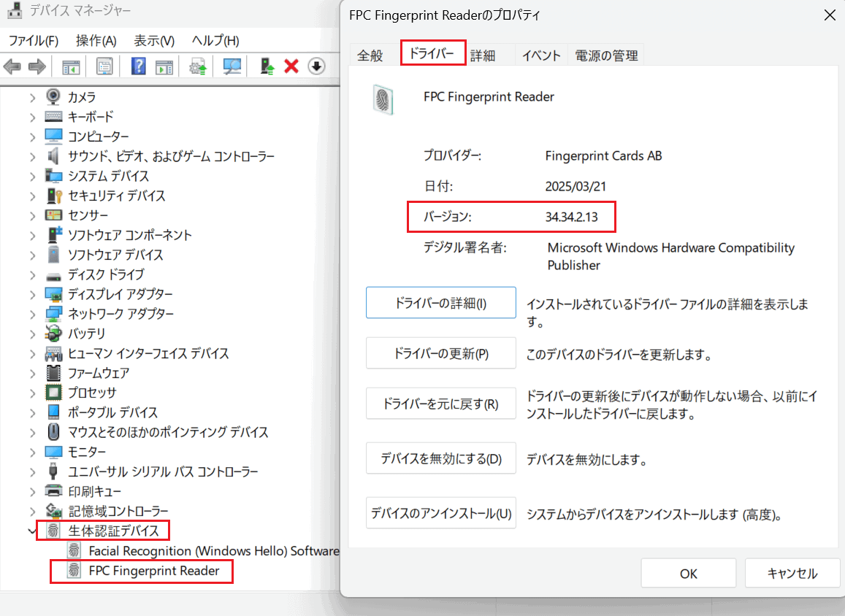This screenshot has height=616, width=845.
Task: Expand the コンピューター tree node chevron
Action: click(32, 136)
